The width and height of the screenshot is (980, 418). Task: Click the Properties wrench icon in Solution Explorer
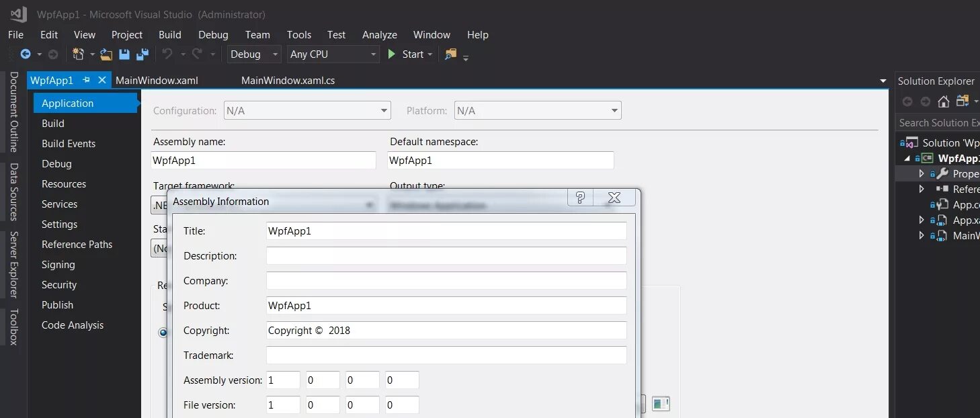[x=942, y=173]
